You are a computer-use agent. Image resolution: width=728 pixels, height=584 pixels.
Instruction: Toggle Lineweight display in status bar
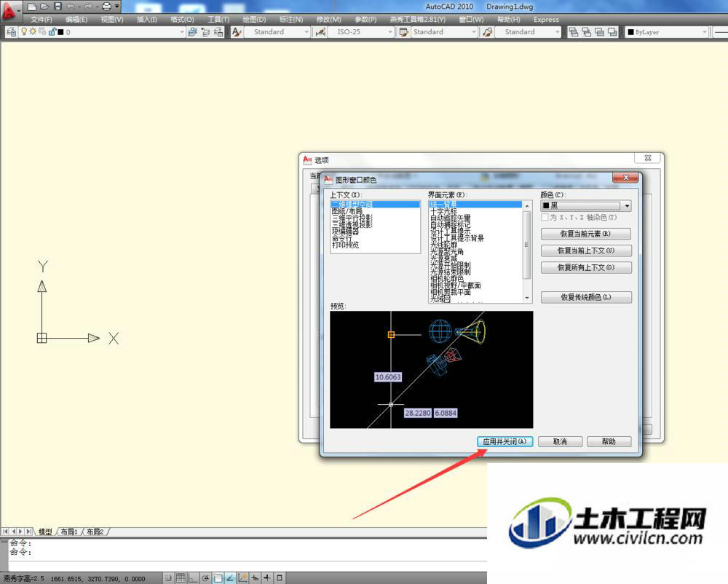267,578
